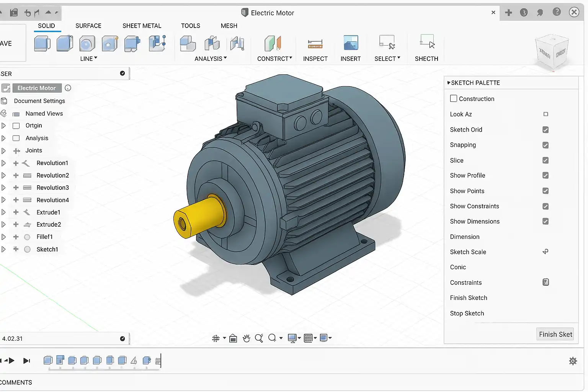The height and width of the screenshot is (392, 588).
Task: Open the SELECT dropdown menu
Action: (x=387, y=59)
